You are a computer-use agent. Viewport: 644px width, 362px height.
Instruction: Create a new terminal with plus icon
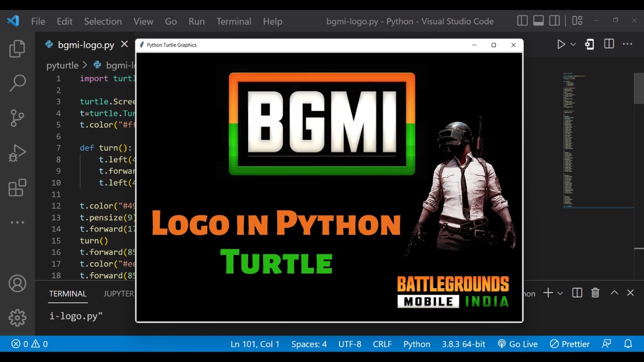coord(548,293)
